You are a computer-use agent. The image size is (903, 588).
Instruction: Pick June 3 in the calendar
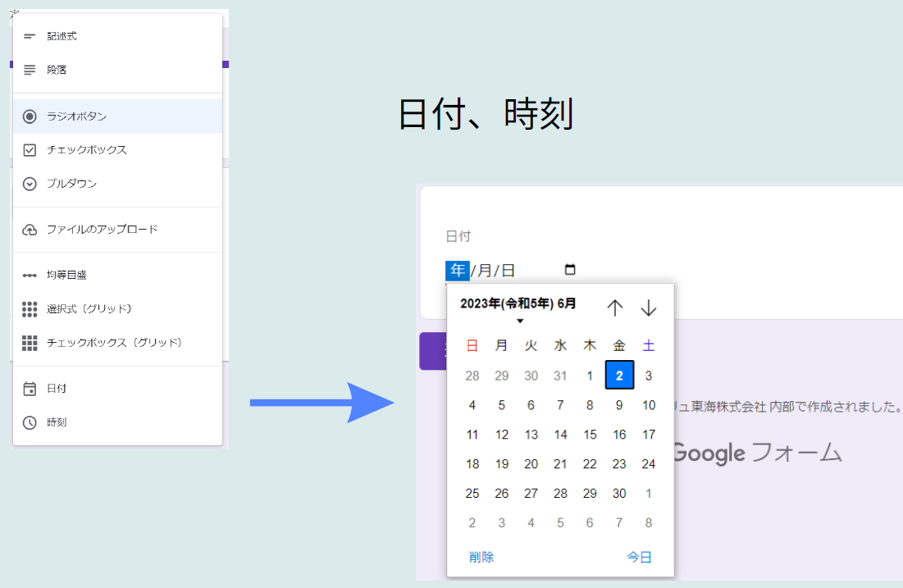649,376
